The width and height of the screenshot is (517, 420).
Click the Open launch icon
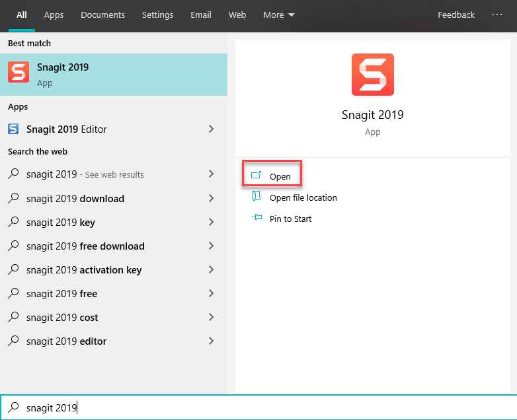[x=257, y=176]
